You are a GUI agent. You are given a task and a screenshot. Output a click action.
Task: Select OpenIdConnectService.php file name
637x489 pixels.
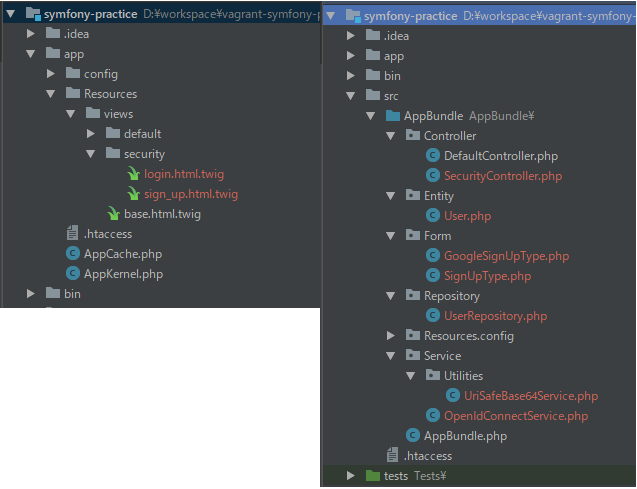click(x=516, y=415)
